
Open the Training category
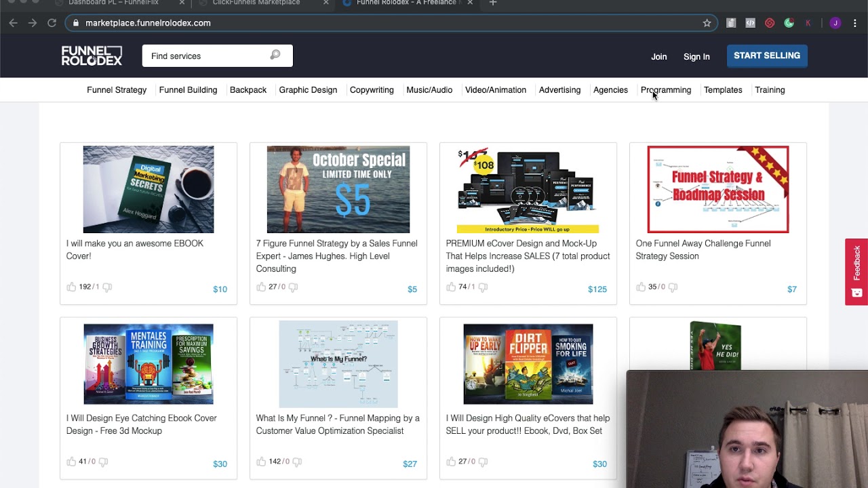click(770, 89)
